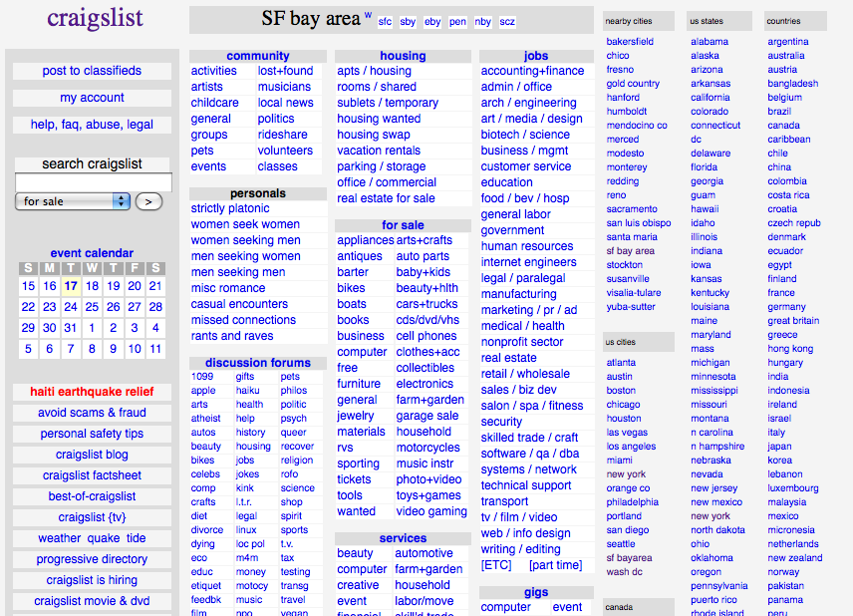Click the search submit arrow button
Image resolution: width=853 pixels, height=616 pixels.
pos(148,202)
